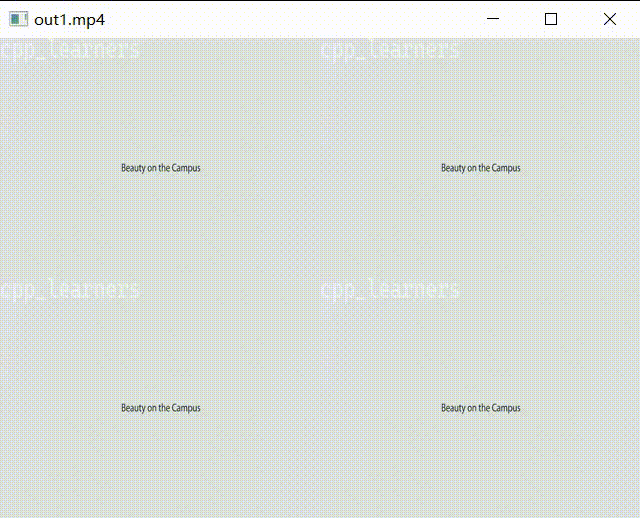
Task: Maximize the out1.mp4 window
Action: tap(551, 19)
